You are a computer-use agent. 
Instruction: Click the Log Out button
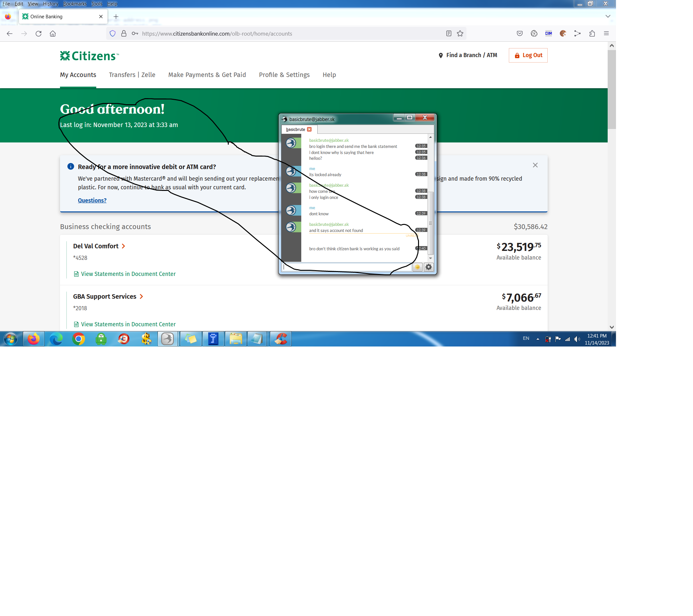(x=528, y=55)
